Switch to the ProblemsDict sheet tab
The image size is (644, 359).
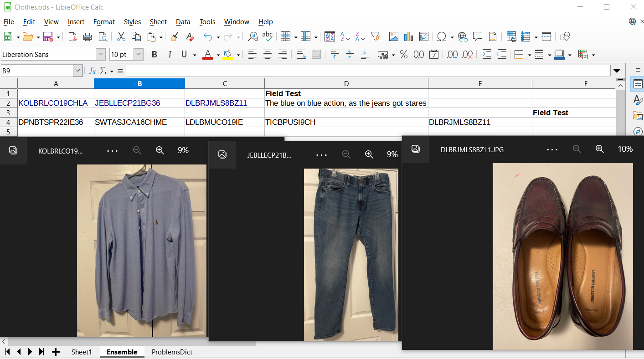172,352
